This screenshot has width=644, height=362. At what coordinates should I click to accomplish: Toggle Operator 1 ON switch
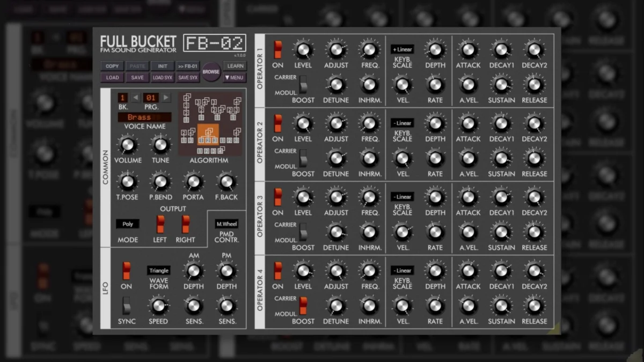coord(277,49)
